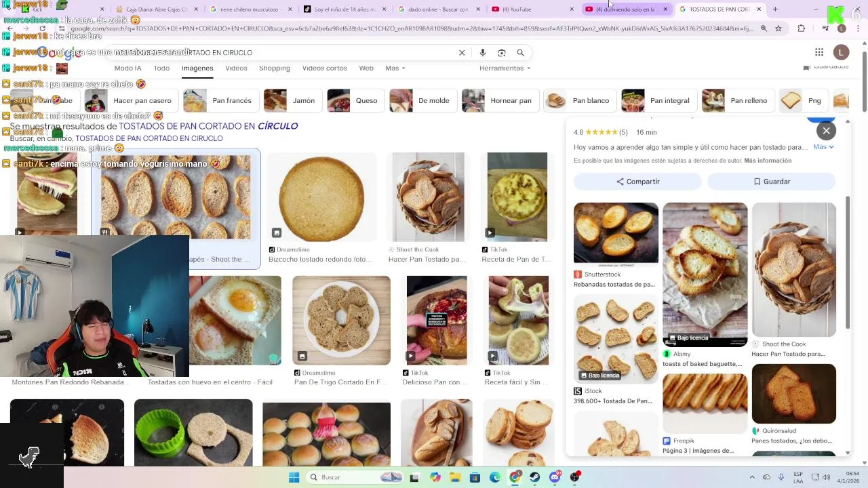
Task: Open the Shutterstock 'Rebanadas tostadas' thumbnail
Action: click(x=616, y=233)
